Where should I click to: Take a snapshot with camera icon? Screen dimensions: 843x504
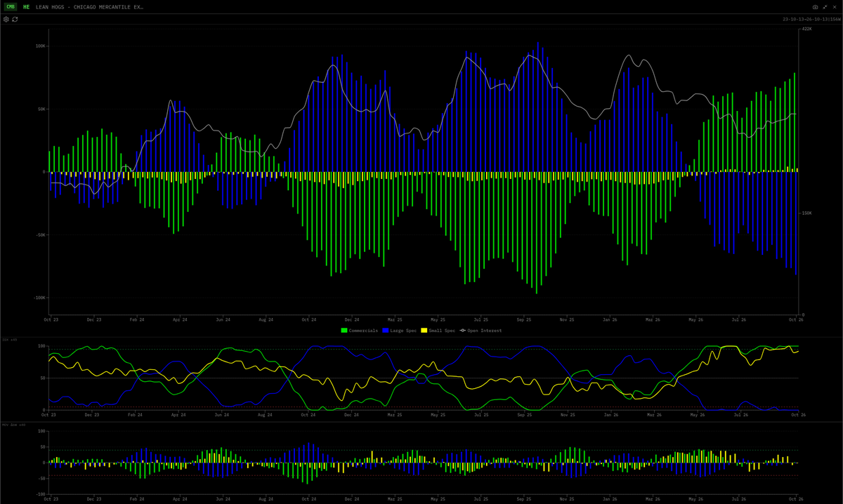click(816, 6)
